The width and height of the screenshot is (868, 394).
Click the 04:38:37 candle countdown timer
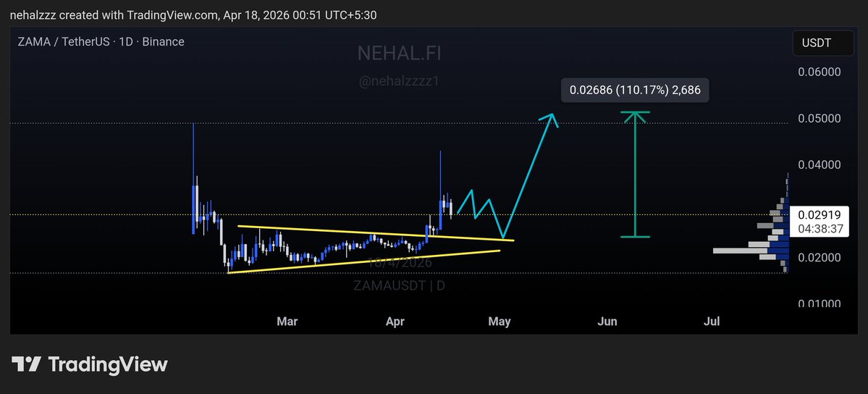tap(819, 228)
